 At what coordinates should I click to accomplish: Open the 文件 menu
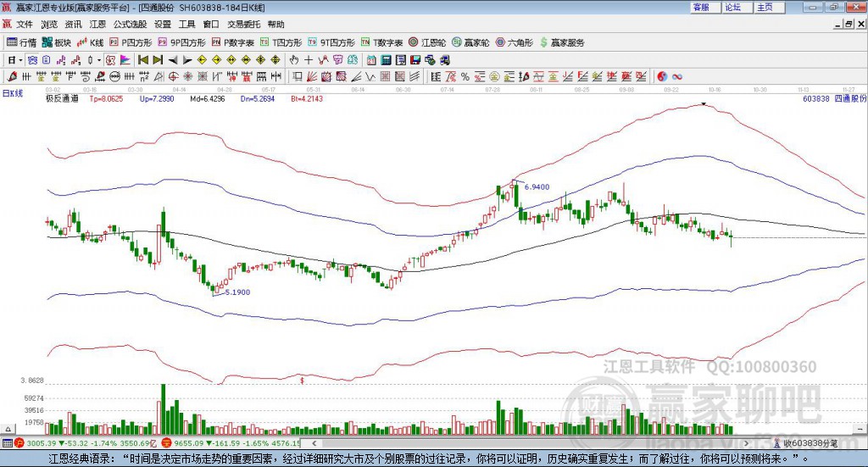(x=25, y=25)
